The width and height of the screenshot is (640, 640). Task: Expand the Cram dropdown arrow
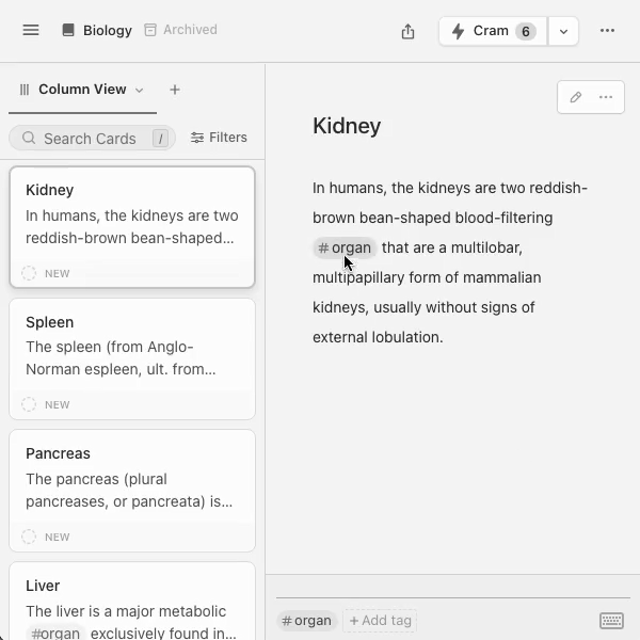(x=563, y=31)
